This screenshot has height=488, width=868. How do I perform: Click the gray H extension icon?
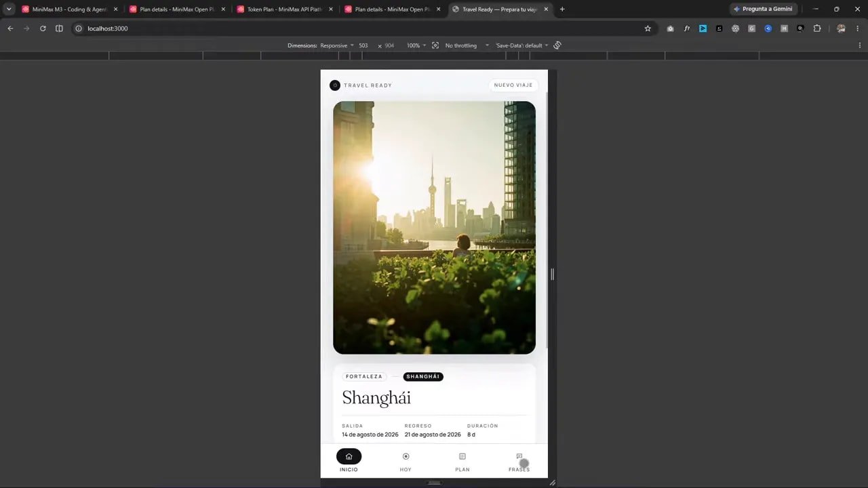tap(785, 28)
